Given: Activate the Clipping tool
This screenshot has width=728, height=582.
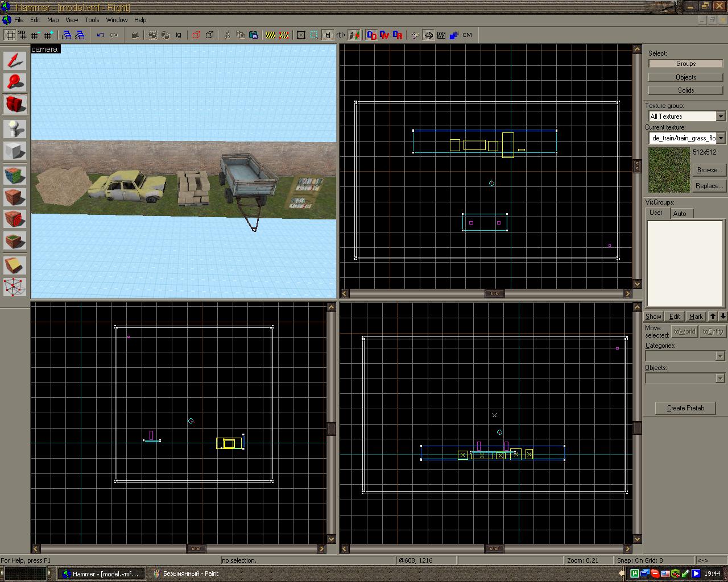Looking at the screenshot, I should (x=15, y=265).
